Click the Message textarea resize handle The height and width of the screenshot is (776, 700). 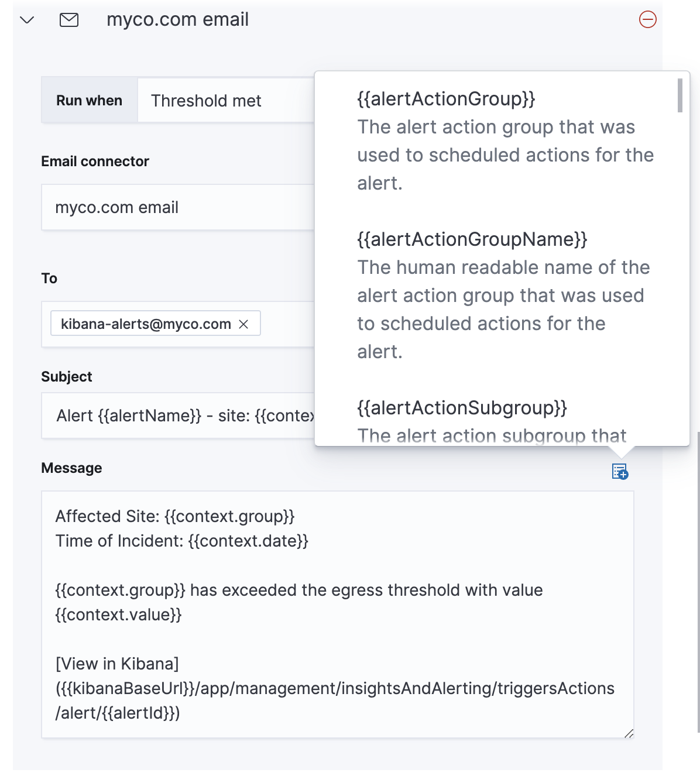click(x=629, y=733)
